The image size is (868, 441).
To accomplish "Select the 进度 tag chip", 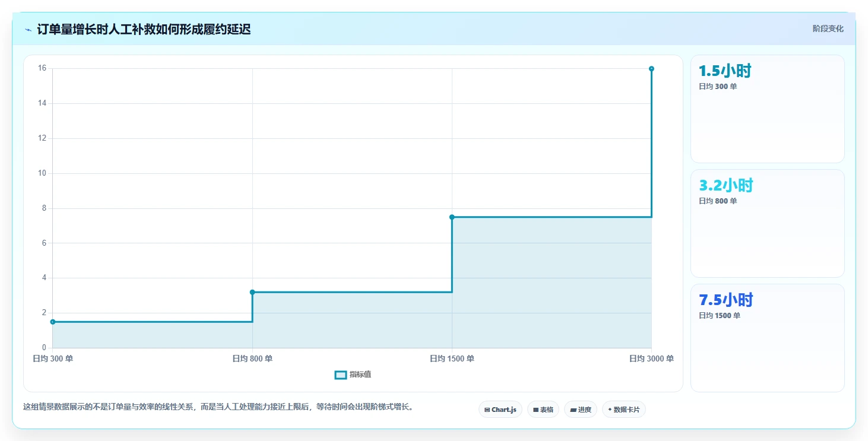I will tap(580, 410).
